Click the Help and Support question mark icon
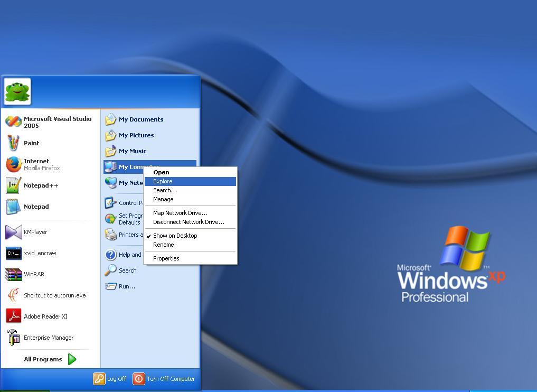The height and width of the screenshot is (392, 537). click(x=110, y=255)
